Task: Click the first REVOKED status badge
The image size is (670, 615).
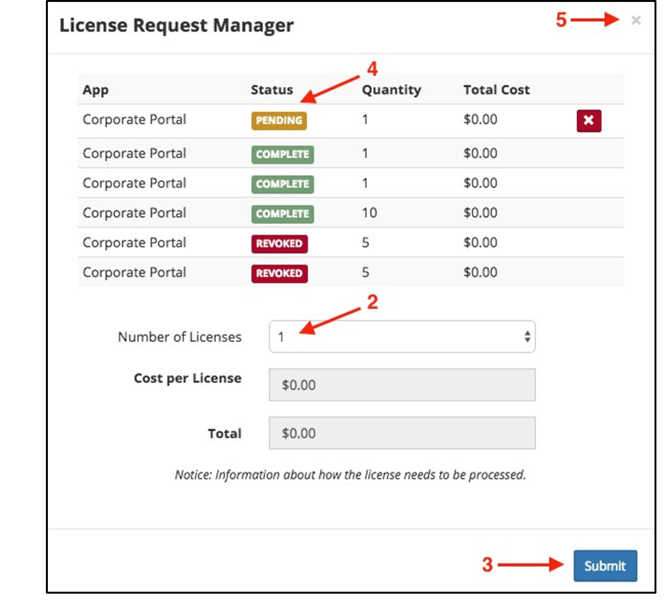Action: [279, 244]
